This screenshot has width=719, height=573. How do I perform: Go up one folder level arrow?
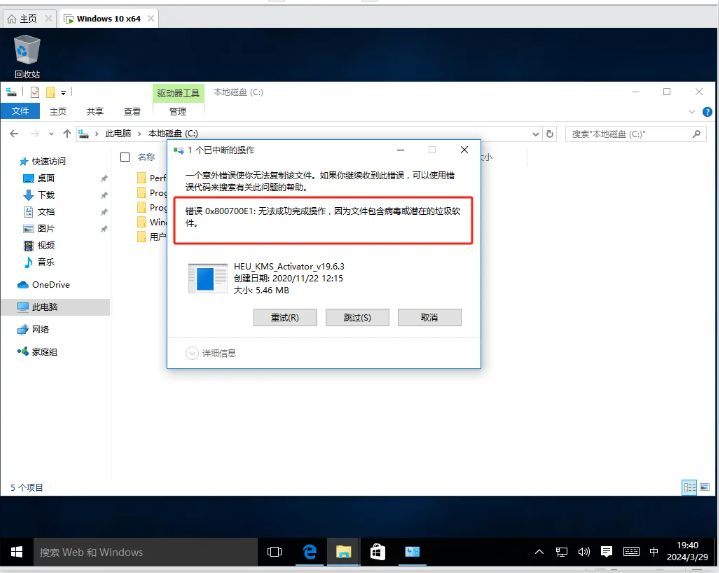(67, 133)
